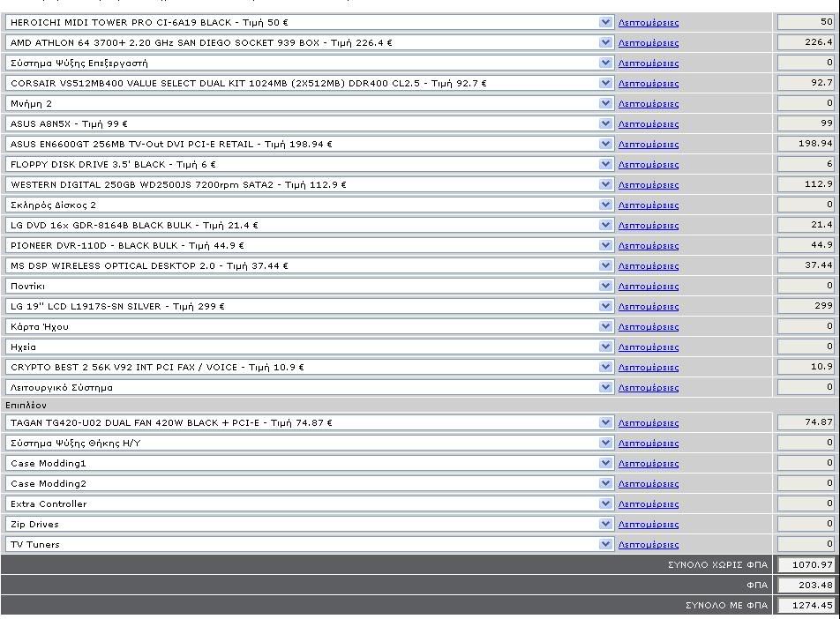Click the 10.9 price field for CRYPTO modem
This screenshot has height=619, width=840.
point(806,367)
